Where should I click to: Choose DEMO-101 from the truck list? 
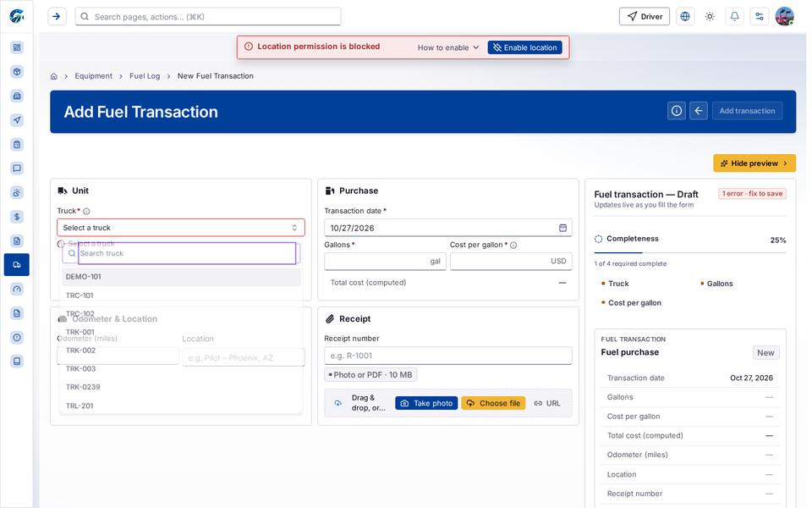point(181,277)
